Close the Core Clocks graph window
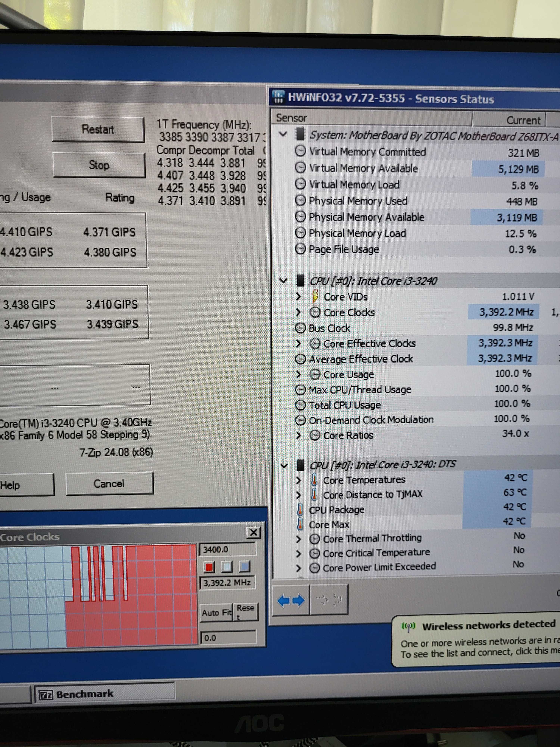 coord(253,533)
